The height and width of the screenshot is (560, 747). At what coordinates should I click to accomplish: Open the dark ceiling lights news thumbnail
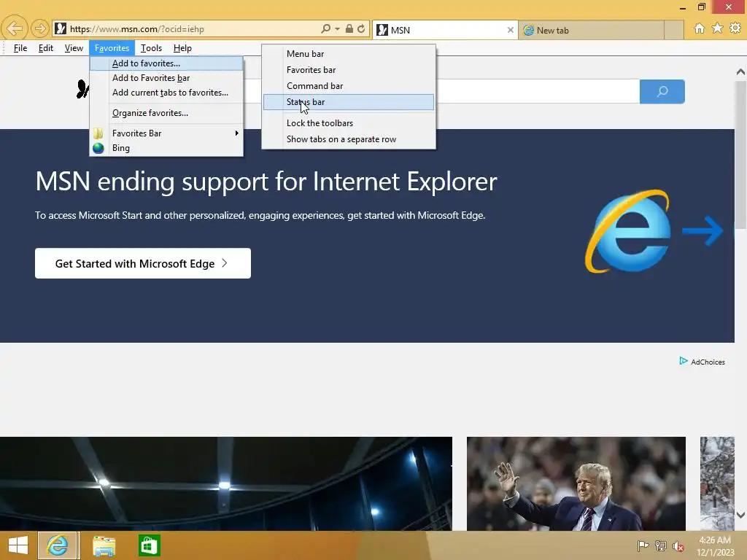226,483
